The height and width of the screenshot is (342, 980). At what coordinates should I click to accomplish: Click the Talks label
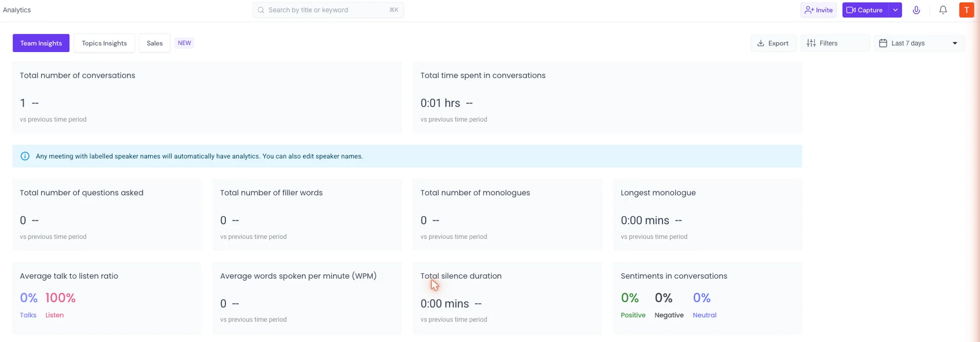click(x=28, y=315)
